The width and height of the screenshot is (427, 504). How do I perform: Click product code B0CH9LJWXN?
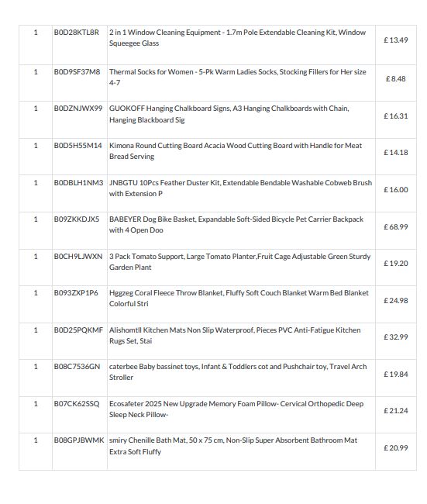click(78, 257)
